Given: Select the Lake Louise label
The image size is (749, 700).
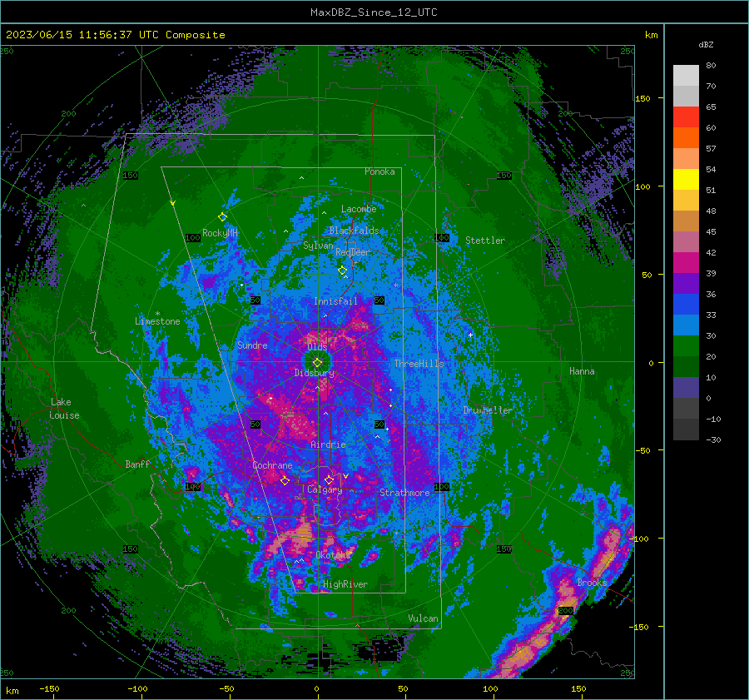Looking at the screenshot, I should tap(65, 409).
